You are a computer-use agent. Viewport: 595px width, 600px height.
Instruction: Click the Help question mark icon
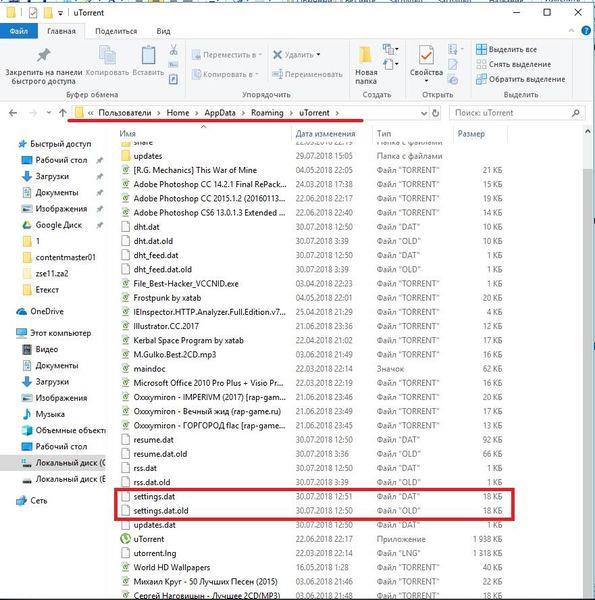pyautogui.click(x=586, y=31)
